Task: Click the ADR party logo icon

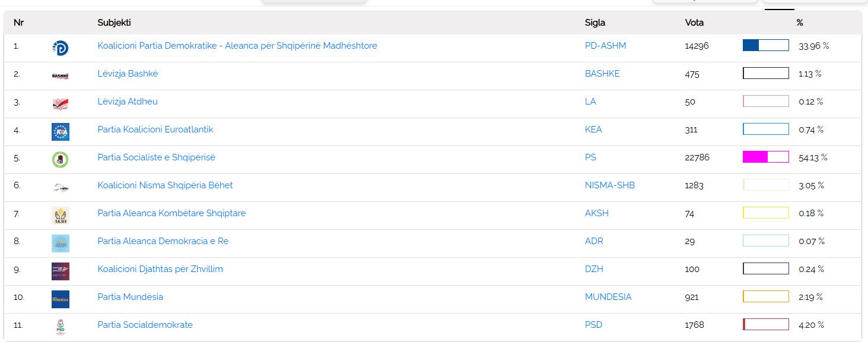Action: click(60, 243)
